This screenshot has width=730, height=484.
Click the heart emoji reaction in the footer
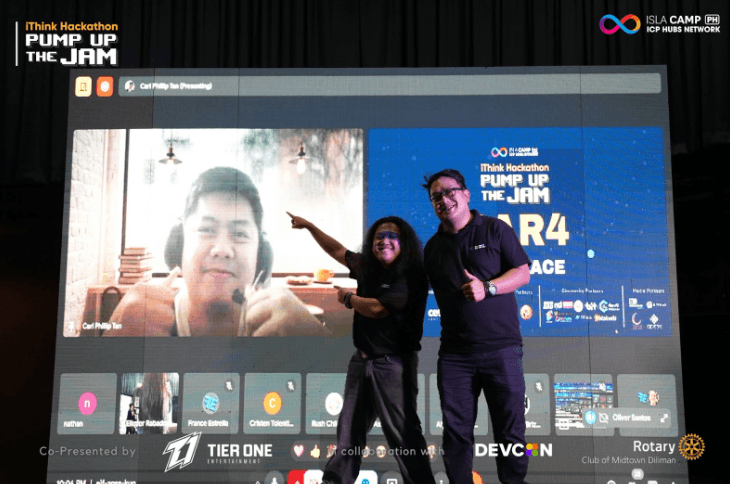click(298, 451)
